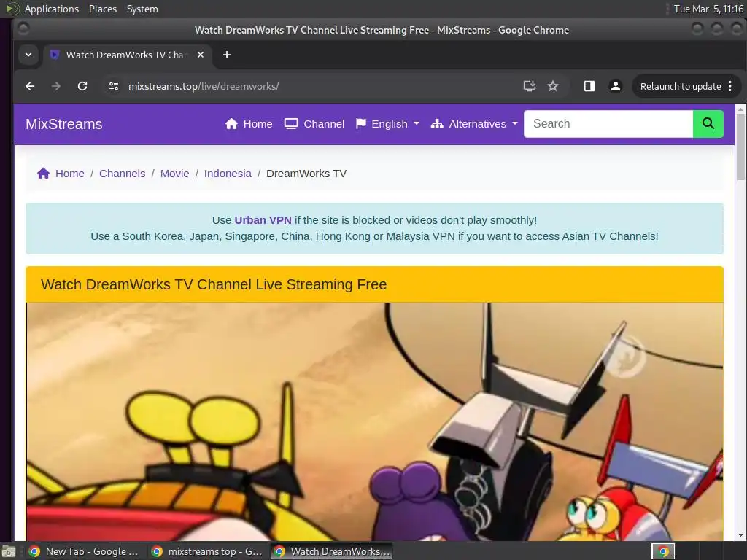Open Channel in the navbar

tap(314, 124)
